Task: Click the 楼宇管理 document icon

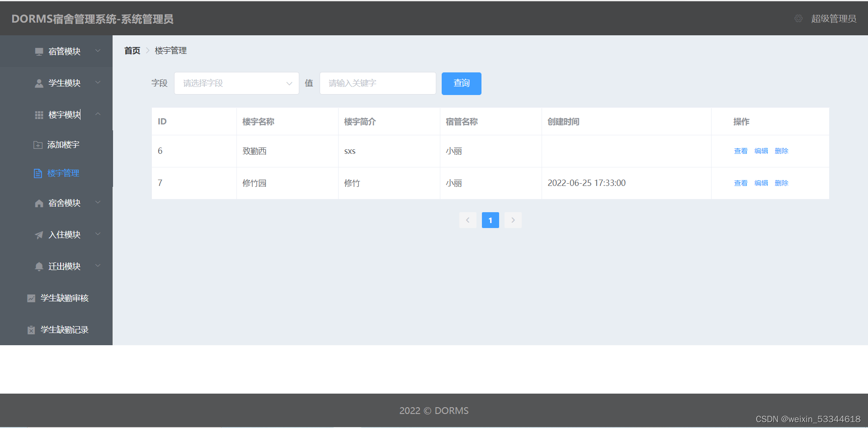Action: tap(38, 173)
